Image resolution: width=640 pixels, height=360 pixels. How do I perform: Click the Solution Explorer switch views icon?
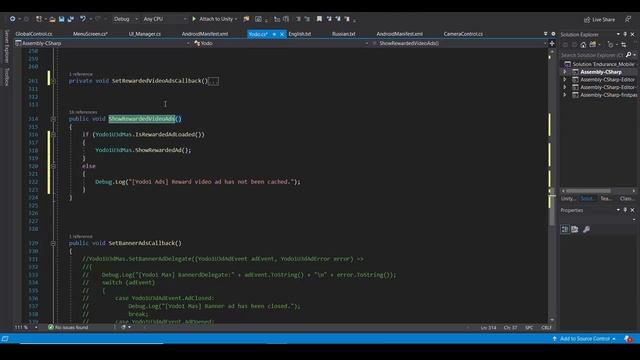tap(593, 45)
